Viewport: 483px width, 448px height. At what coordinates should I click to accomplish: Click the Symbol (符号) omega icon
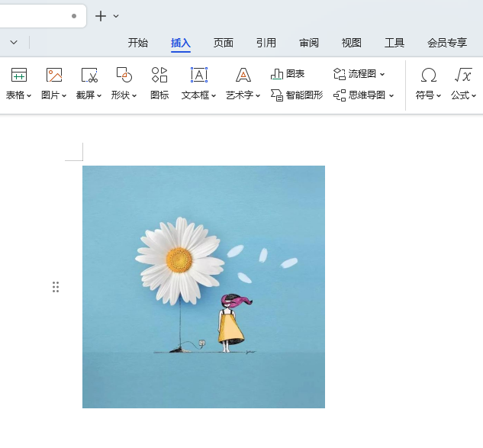click(x=429, y=75)
